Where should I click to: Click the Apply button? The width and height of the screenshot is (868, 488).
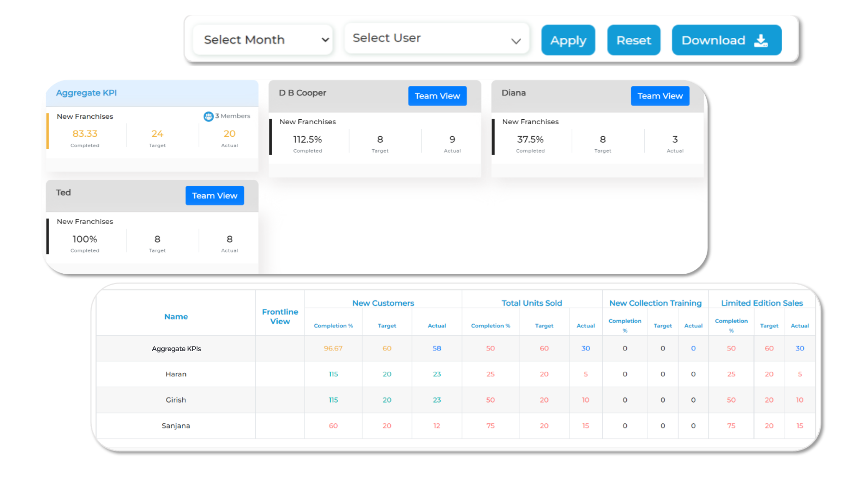[568, 40]
